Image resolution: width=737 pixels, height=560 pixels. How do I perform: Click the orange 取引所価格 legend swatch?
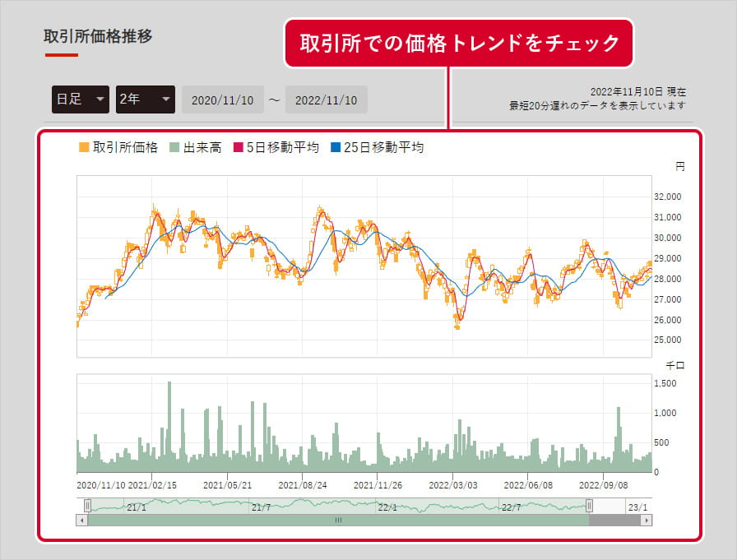click(x=84, y=147)
